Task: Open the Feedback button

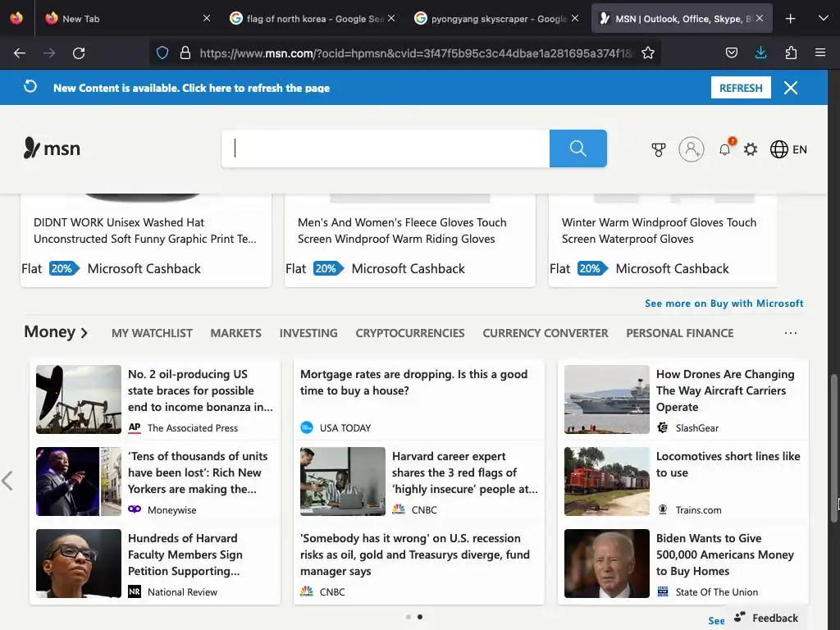Action: [x=766, y=618]
